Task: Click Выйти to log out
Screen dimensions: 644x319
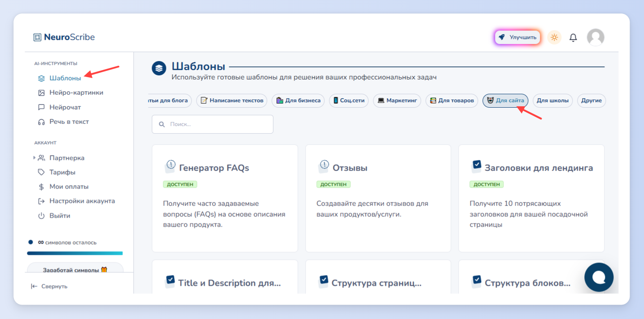Action: pos(60,216)
